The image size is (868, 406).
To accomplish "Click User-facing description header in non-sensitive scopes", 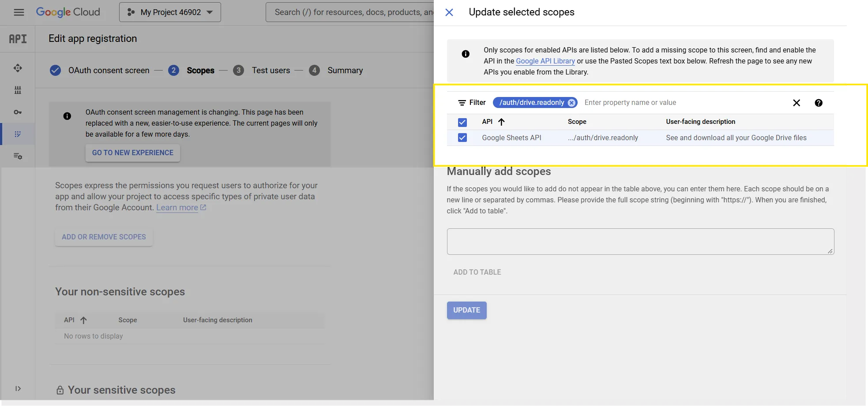I will (x=218, y=320).
